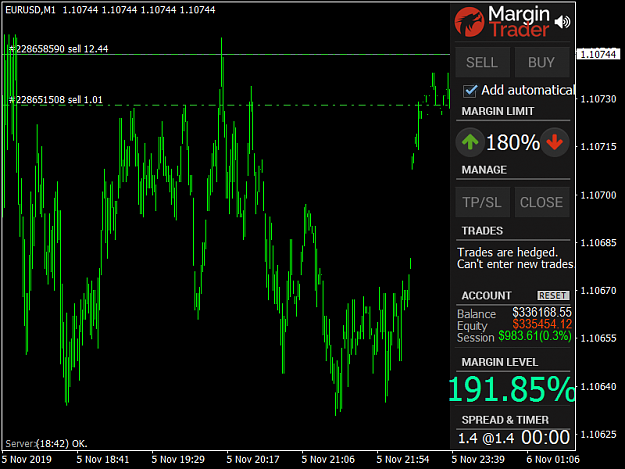Toggle the Add automatically checkbox
The image size is (625, 469).
coord(470,91)
